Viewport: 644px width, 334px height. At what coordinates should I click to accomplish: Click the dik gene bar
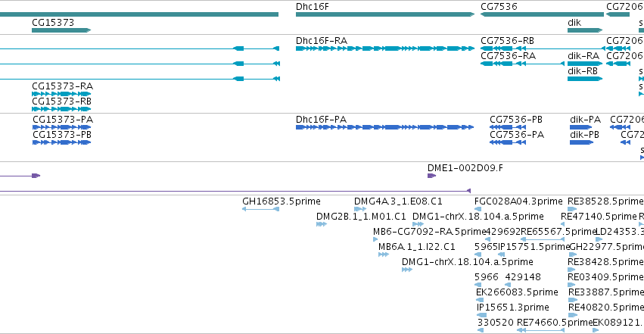point(585,30)
